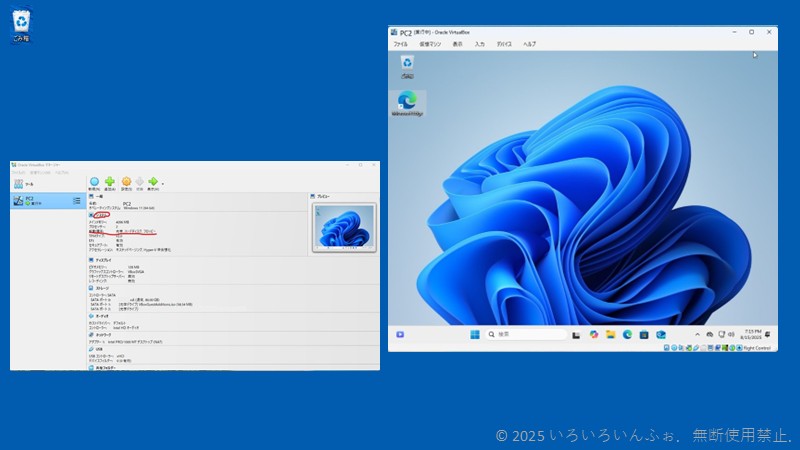Viewport: 800px width, 450px height.
Task: Collapse the Display (ディスプレイ) section header
Action: point(100,260)
